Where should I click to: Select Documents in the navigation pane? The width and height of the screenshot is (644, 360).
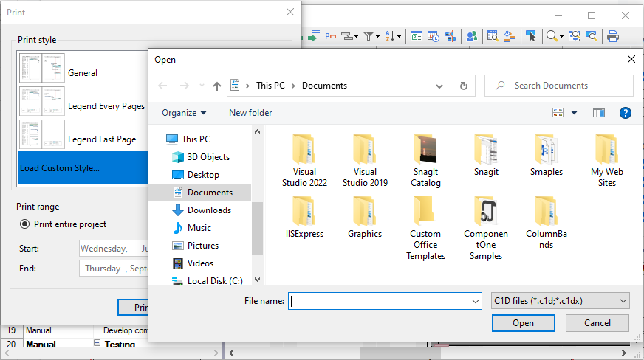point(210,193)
